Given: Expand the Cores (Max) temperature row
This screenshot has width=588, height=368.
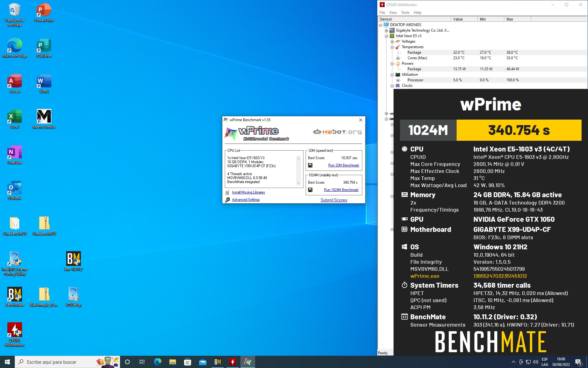Looking at the screenshot, I should (398, 58).
